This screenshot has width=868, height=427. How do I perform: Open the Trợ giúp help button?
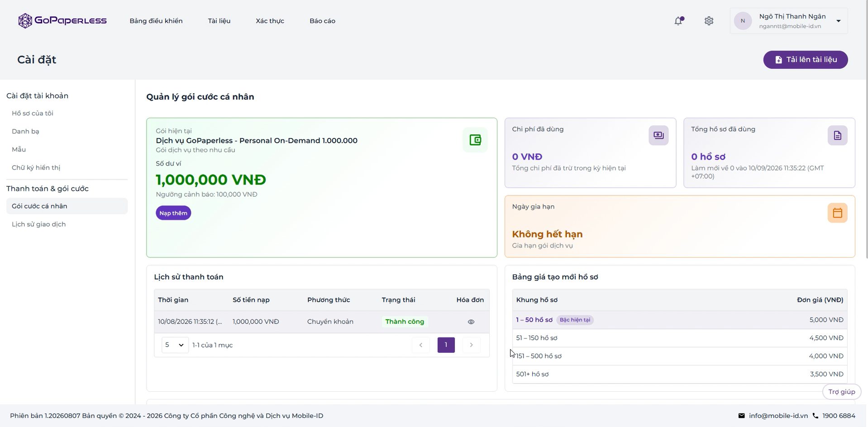pos(841,392)
